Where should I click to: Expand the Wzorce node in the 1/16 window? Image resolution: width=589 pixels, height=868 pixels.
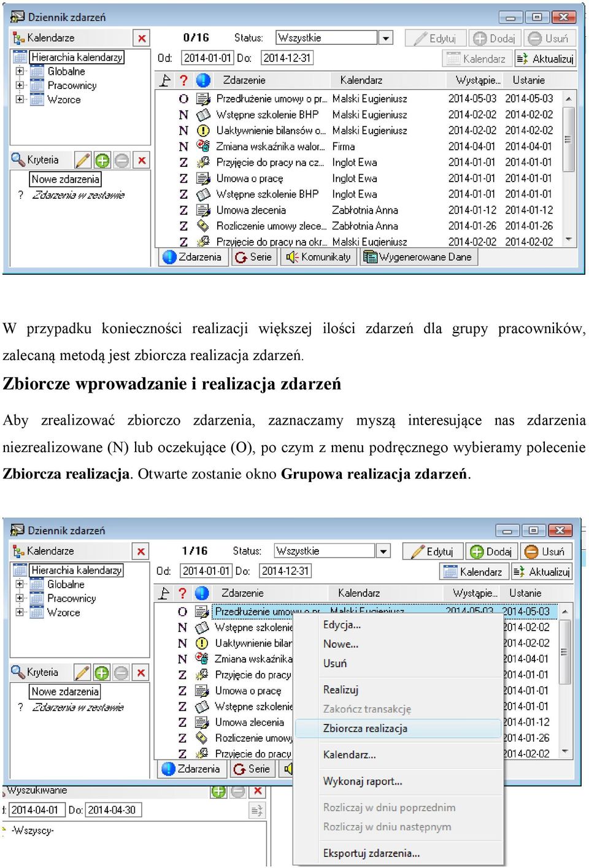coord(20,612)
